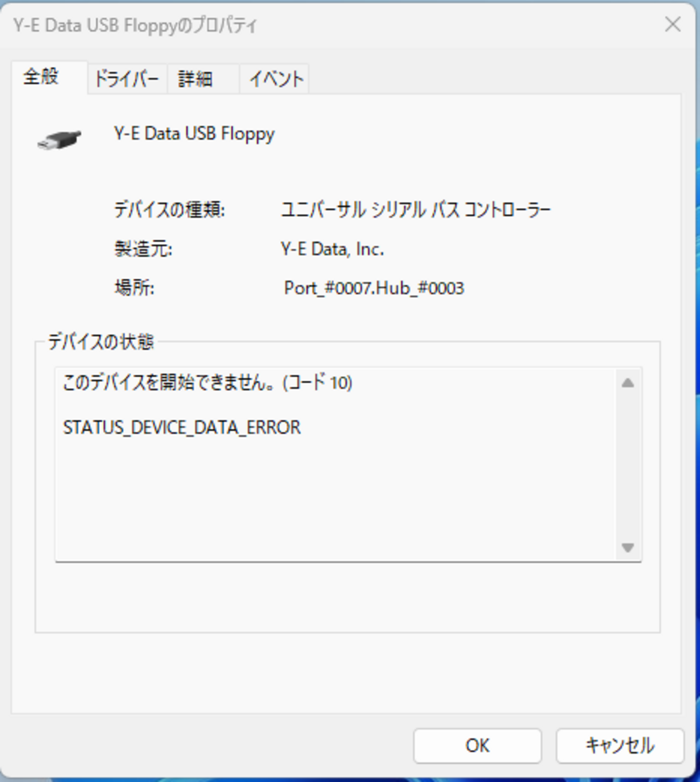This screenshot has width=700, height=782.
Task: Open the ドライバー tab
Action: click(x=127, y=79)
